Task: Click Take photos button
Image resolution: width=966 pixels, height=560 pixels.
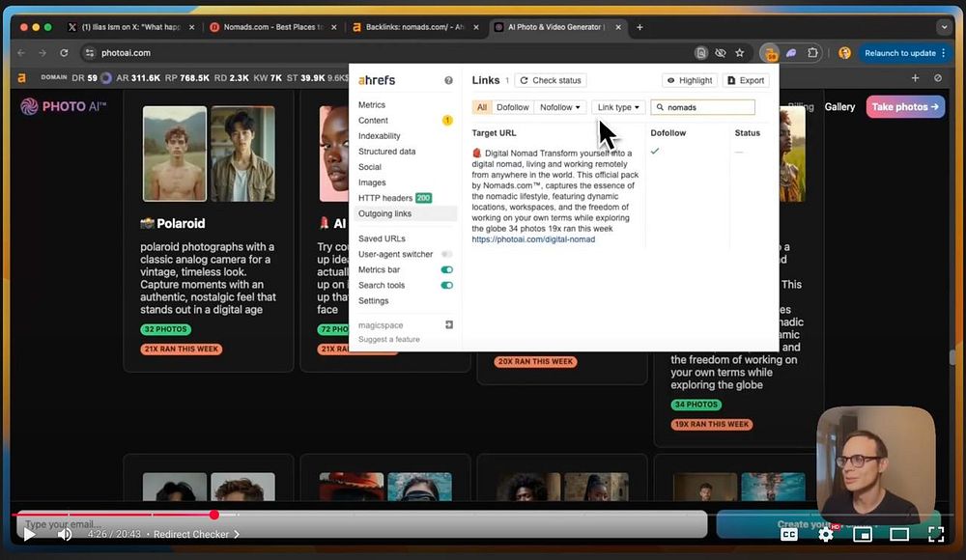Action: [905, 106]
